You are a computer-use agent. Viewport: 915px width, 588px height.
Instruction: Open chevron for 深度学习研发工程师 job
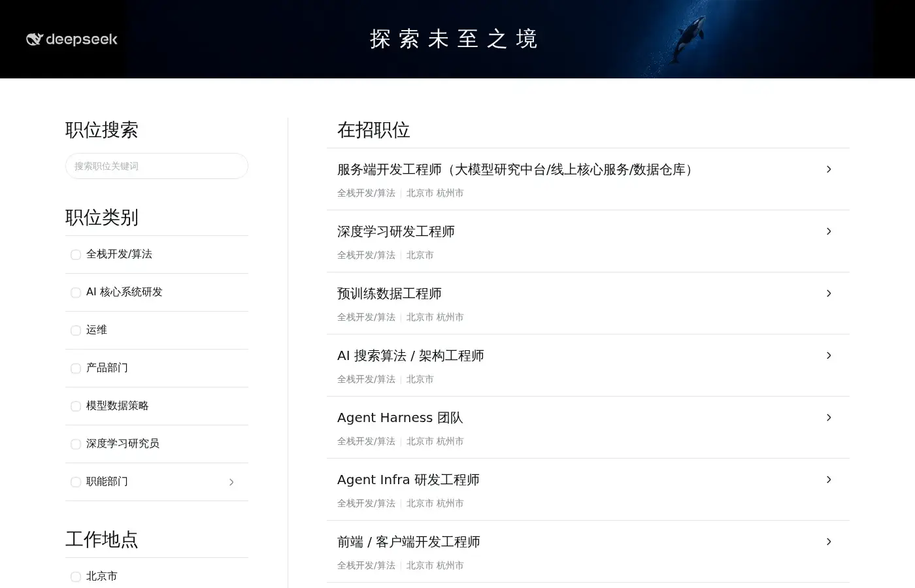[x=829, y=231]
